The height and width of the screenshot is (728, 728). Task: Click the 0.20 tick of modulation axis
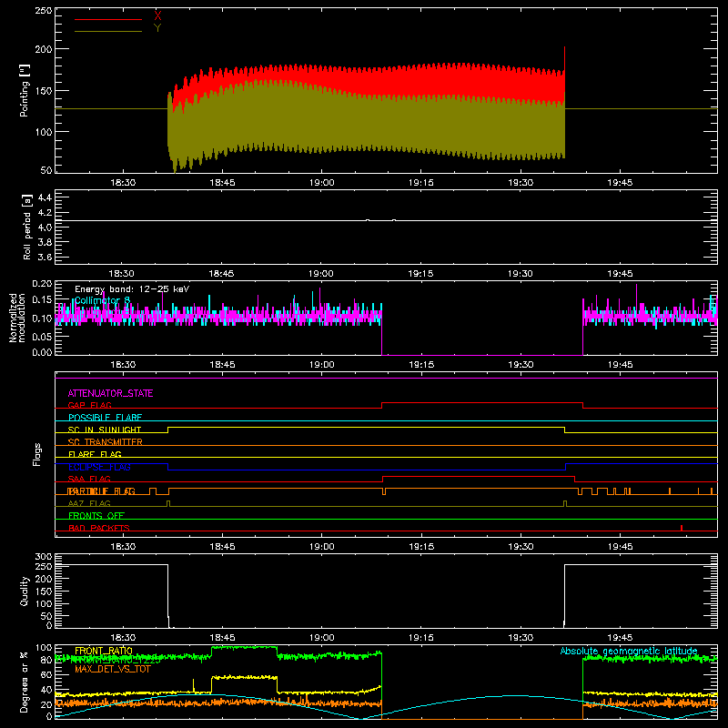(42, 283)
